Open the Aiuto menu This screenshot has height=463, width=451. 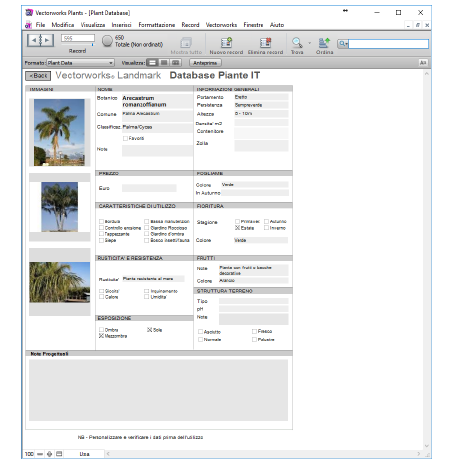(x=277, y=25)
